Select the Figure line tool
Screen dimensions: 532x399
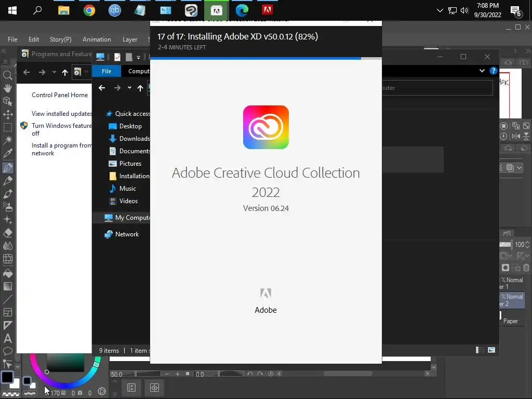(7, 299)
